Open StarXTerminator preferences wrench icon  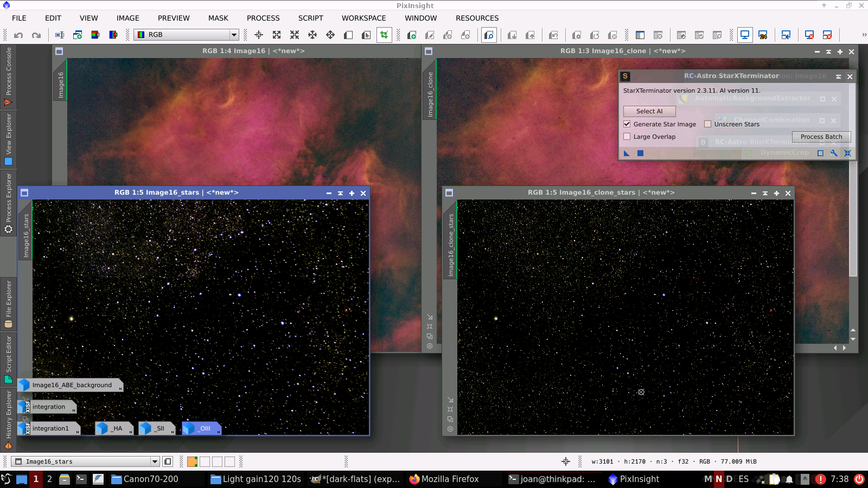[x=834, y=153]
